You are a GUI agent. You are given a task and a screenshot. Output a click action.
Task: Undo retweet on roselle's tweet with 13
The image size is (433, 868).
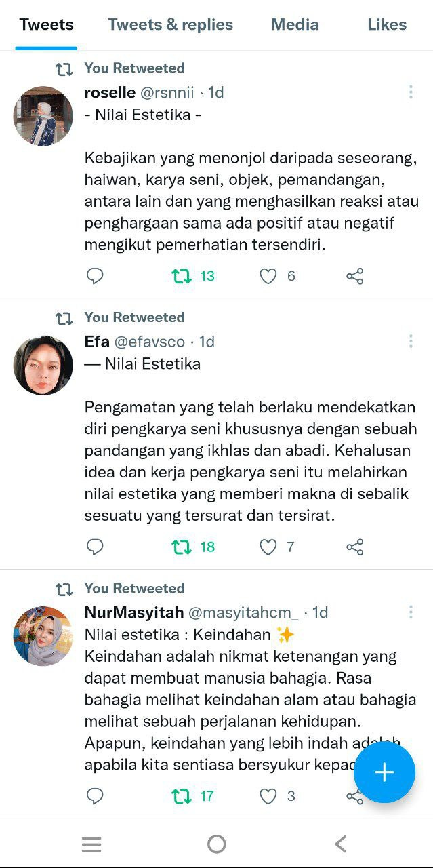[x=181, y=276]
